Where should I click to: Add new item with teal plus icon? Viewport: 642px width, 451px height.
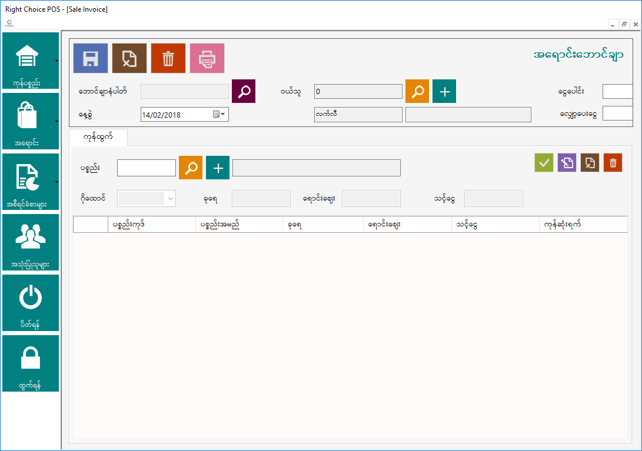(x=217, y=167)
